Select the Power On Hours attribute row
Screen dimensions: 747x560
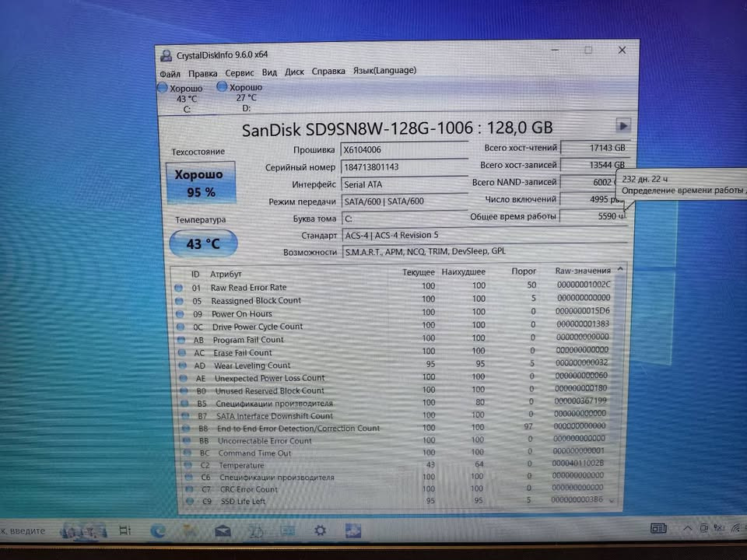(389, 313)
